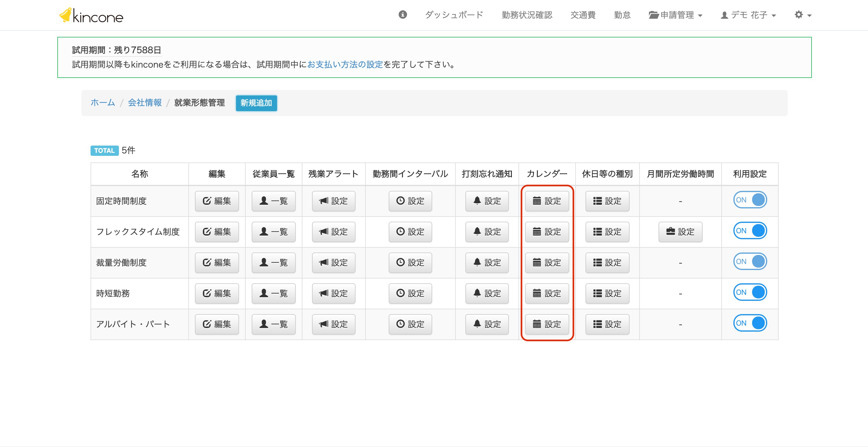This screenshot has width=868, height=447.
Task: Open calendar settings for 固定時間制度
Action: [x=547, y=201]
